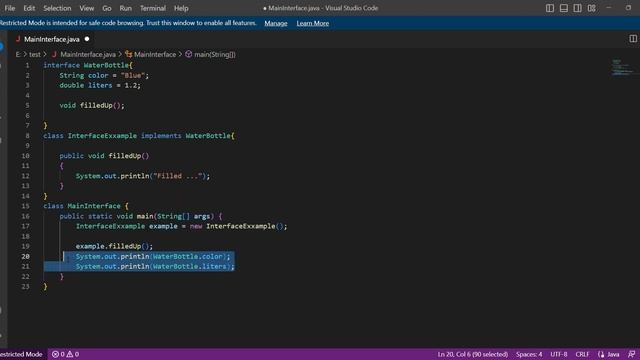640x360 pixels.
Task: Click 'public static void main' line
Action: [141, 216]
